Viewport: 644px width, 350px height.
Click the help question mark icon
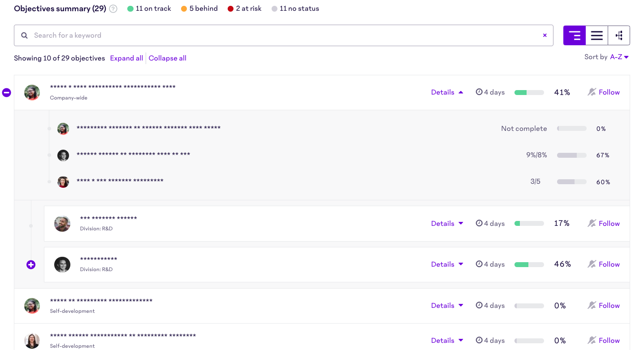[112, 9]
